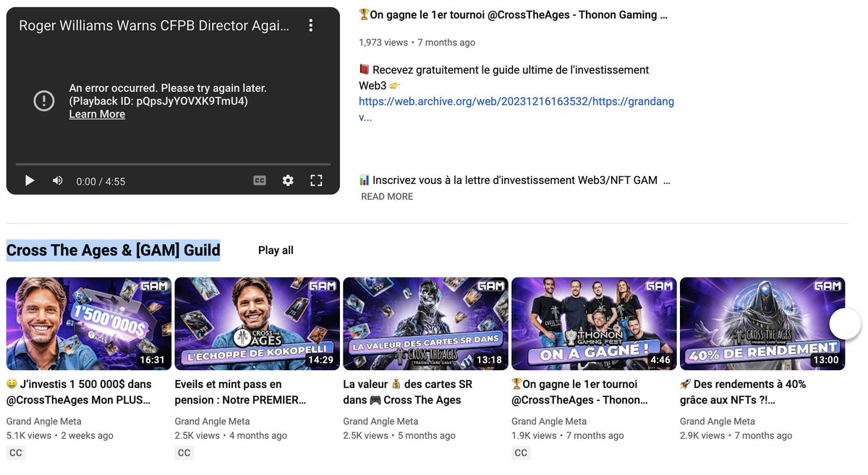Image resolution: width=868 pixels, height=475 pixels.
Task: Click the 0:00 / 4:55 time display
Action: tap(101, 182)
